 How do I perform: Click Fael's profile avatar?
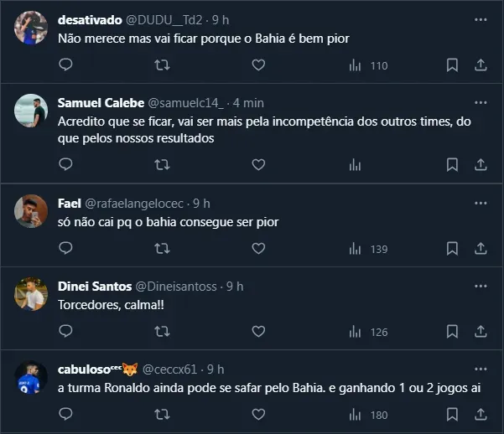[x=32, y=213]
